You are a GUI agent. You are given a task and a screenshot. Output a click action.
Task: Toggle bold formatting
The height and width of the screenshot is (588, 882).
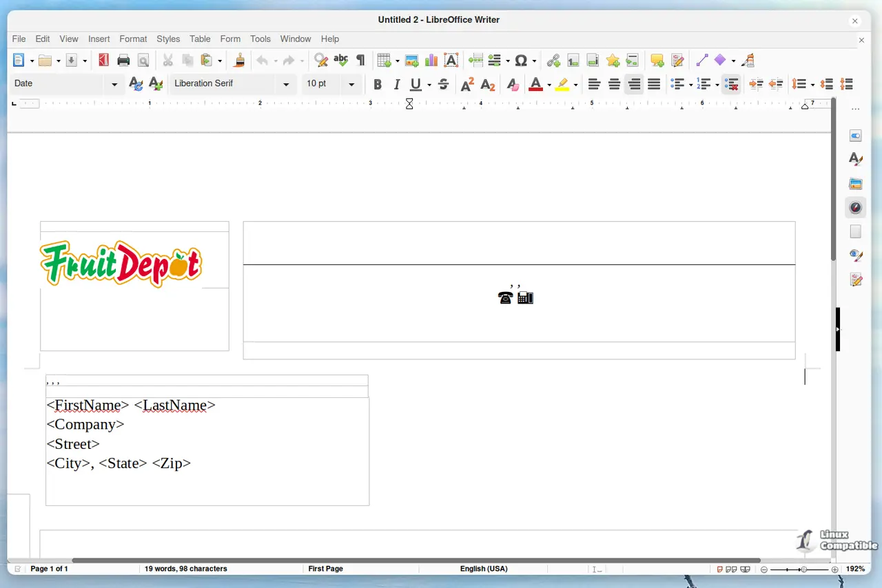378,85
